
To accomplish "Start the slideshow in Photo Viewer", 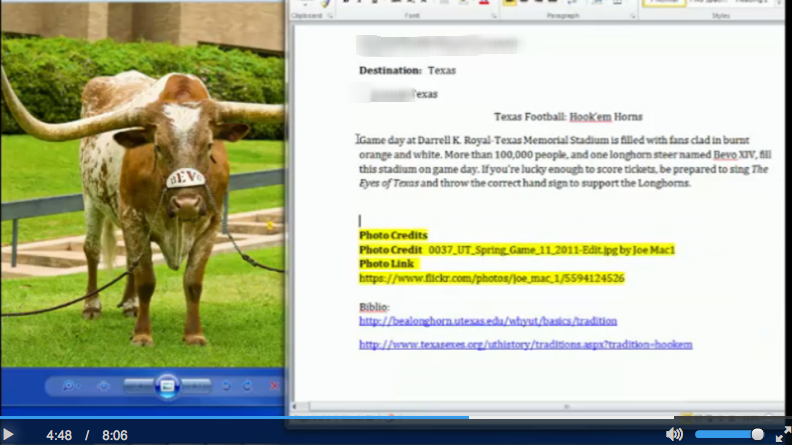I will click(167, 386).
